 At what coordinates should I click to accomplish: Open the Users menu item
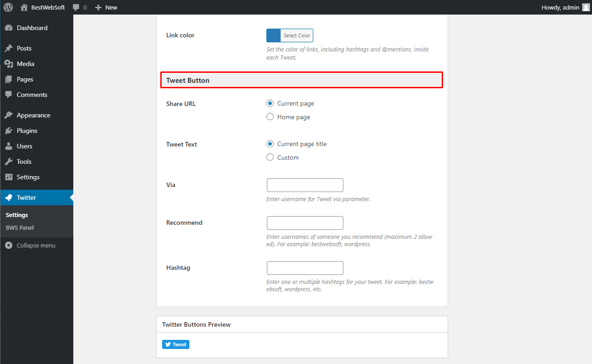pos(36,146)
